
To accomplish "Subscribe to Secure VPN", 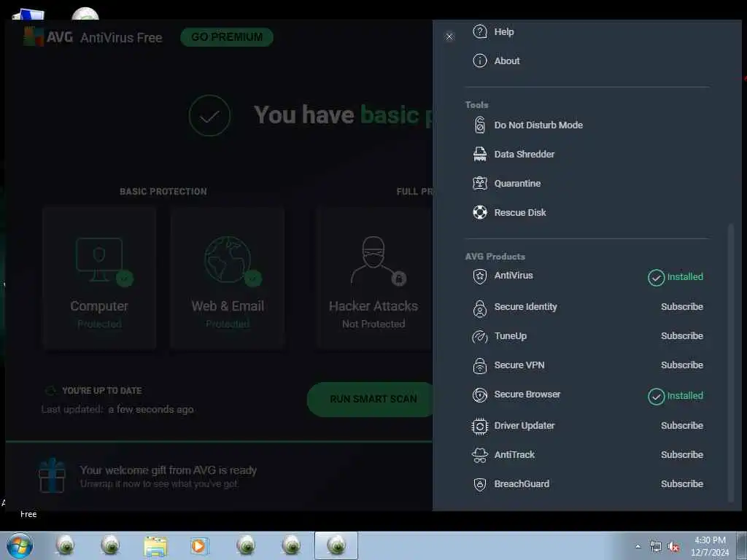I will [x=682, y=365].
